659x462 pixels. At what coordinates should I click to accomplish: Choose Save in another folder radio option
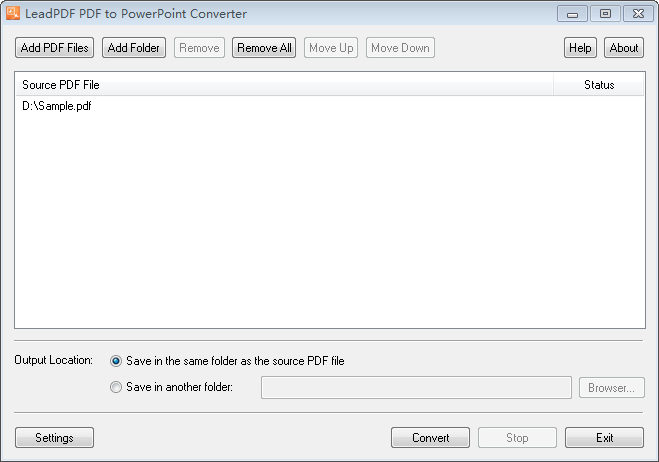coord(117,387)
